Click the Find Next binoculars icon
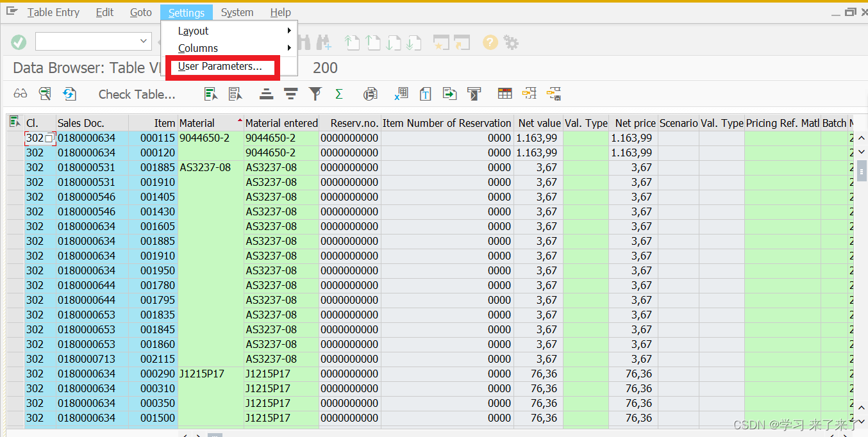The height and width of the screenshot is (437, 868). tap(323, 42)
